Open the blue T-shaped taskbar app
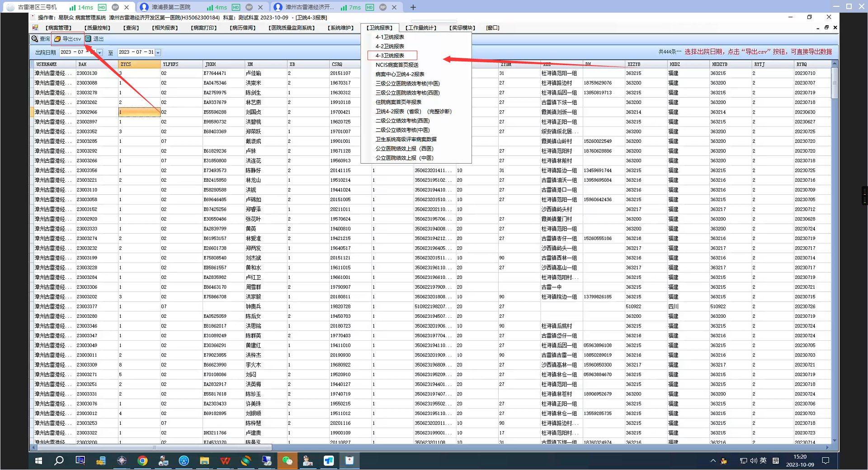The image size is (868, 470). (x=329, y=461)
